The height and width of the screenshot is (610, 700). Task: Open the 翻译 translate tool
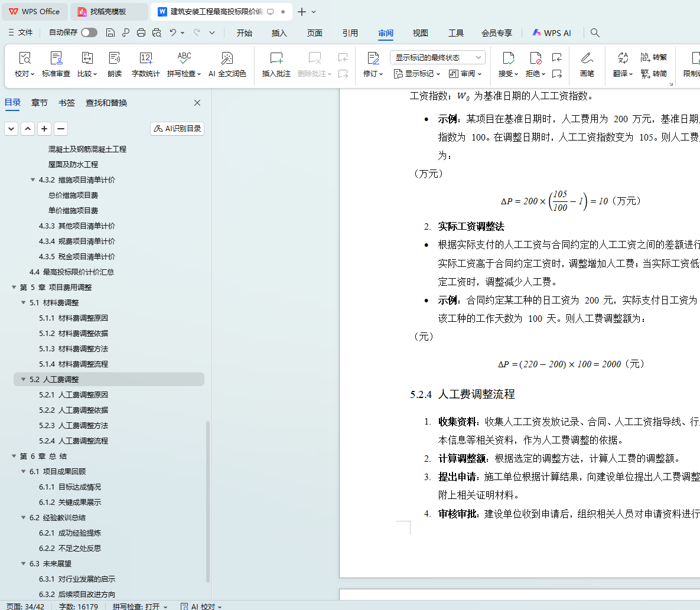click(x=623, y=58)
